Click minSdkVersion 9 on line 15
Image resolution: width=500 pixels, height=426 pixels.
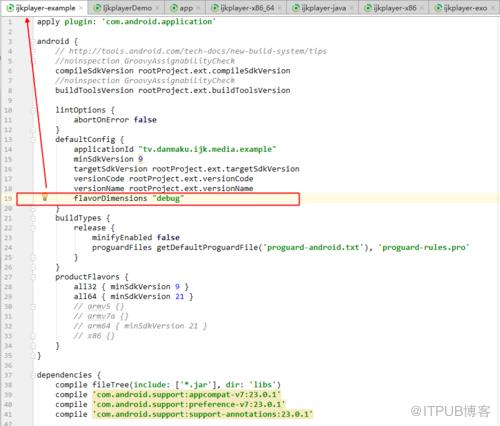tap(108, 159)
